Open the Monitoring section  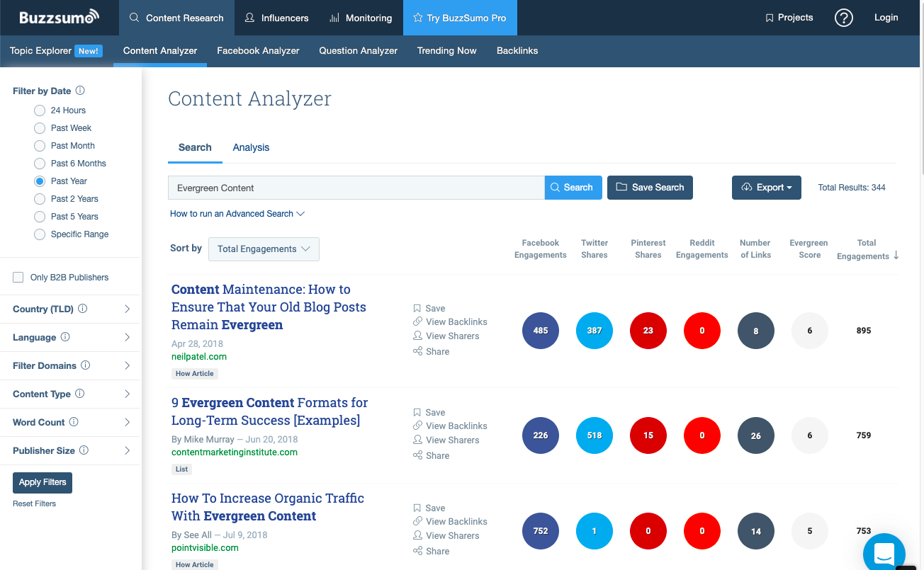[361, 18]
